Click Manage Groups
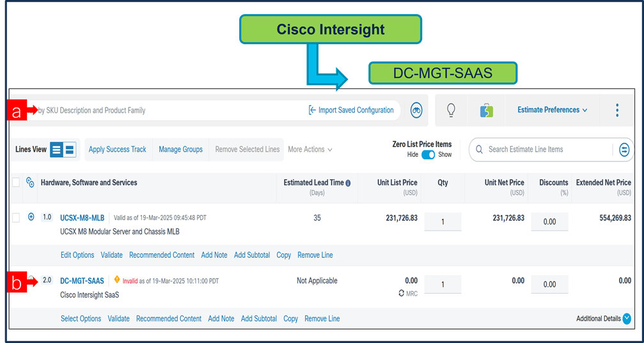Viewport: 644px width, 343px height. pyautogui.click(x=181, y=150)
